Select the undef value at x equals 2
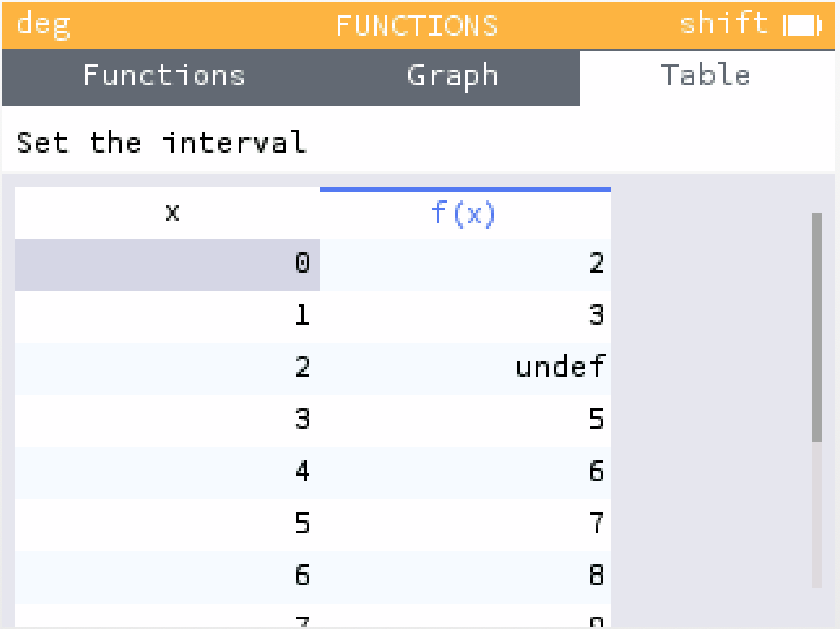 [x=560, y=367]
